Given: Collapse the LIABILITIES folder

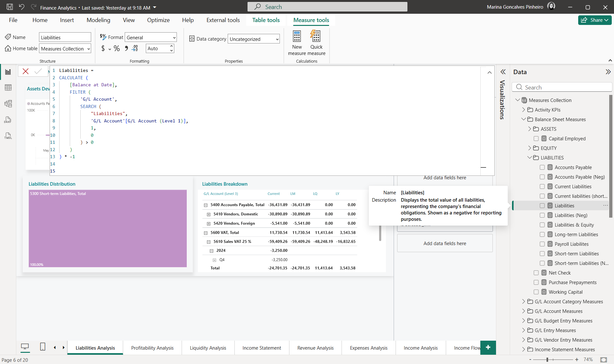Looking at the screenshot, I should click(530, 158).
